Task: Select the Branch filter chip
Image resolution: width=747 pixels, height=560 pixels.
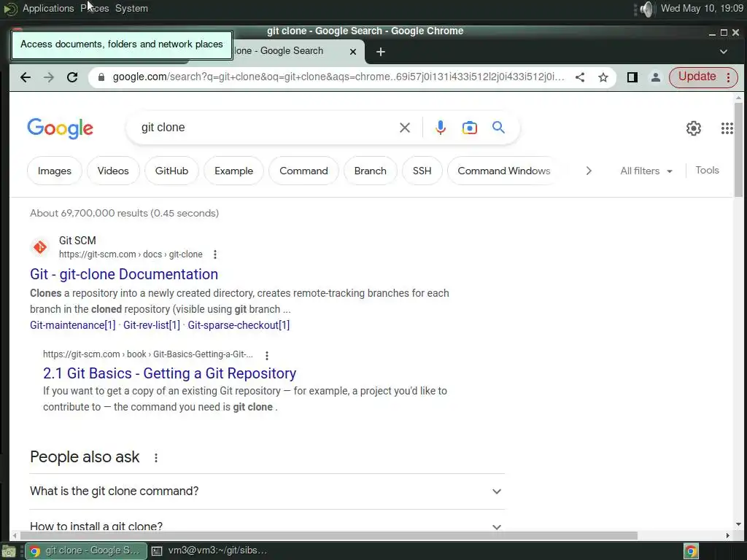Action: (x=370, y=171)
